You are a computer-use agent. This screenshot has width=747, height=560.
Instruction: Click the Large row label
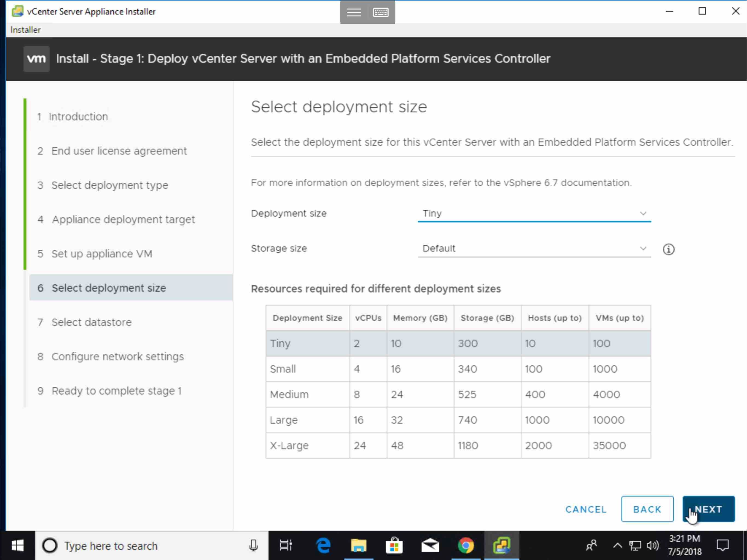284,420
